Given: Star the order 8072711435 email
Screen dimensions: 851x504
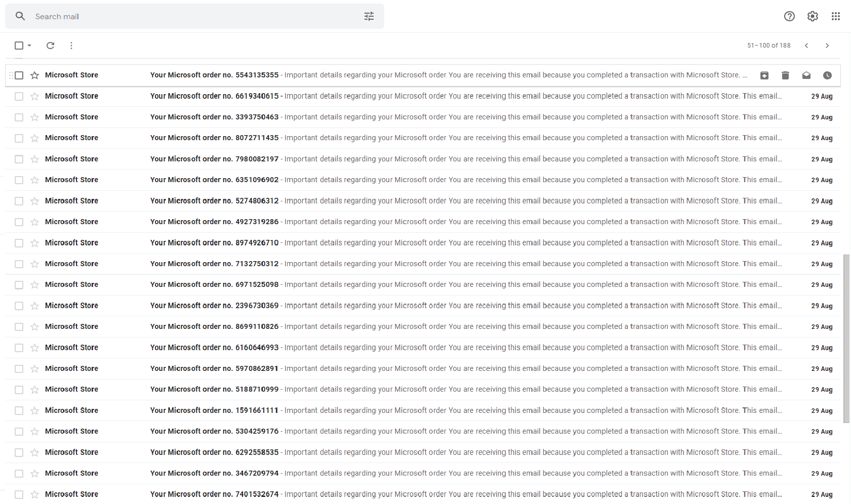Looking at the screenshot, I should [34, 138].
